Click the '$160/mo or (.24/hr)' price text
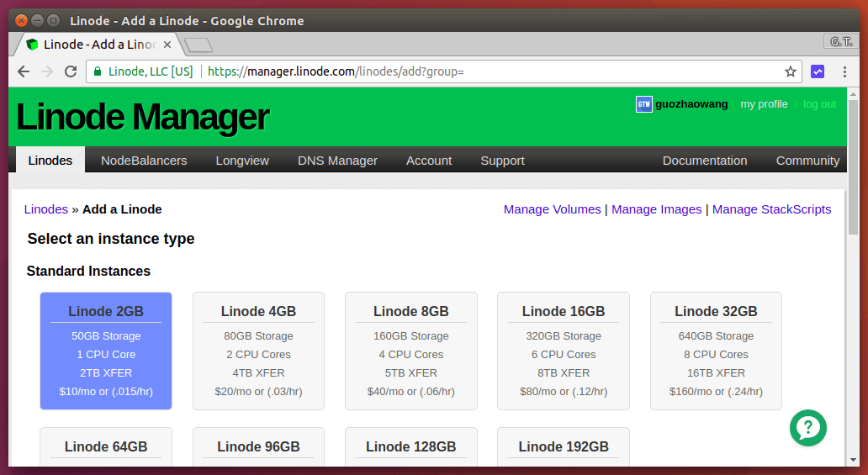 coord(716,392)
